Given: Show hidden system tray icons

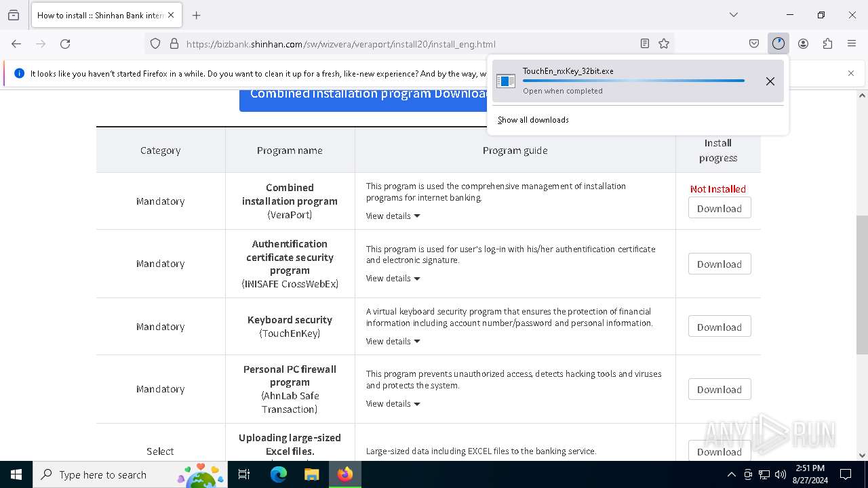Looking at the screenshot, I should [731, 474].
